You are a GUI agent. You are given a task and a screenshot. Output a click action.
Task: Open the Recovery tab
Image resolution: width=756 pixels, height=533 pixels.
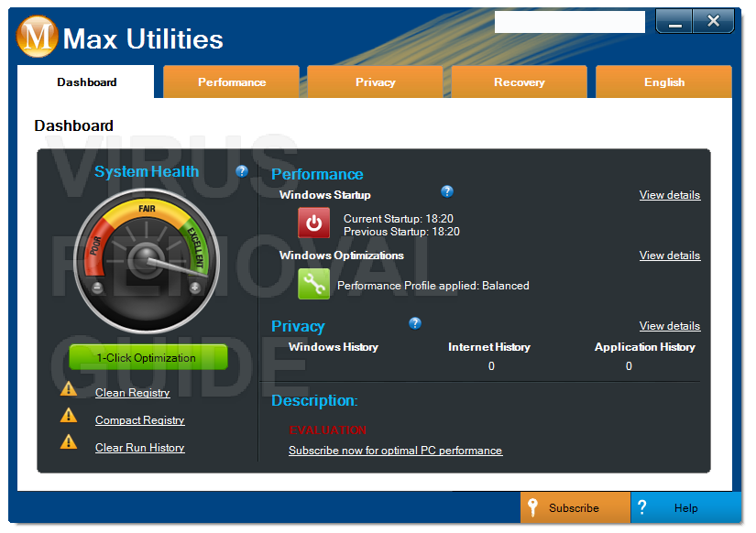[x=520, y=82]
